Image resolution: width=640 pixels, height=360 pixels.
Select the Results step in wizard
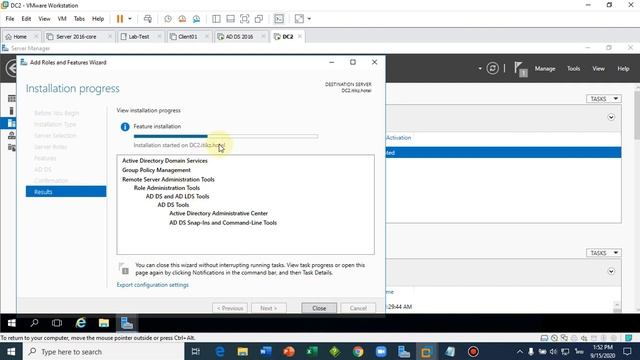click(x=66, y=191)
